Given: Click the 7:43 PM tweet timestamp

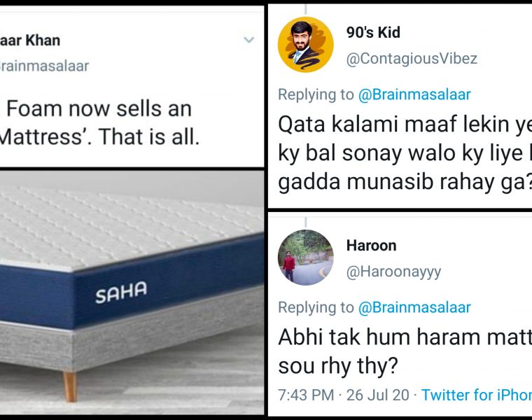Looking at the screenshot, I should pos(306,395).
